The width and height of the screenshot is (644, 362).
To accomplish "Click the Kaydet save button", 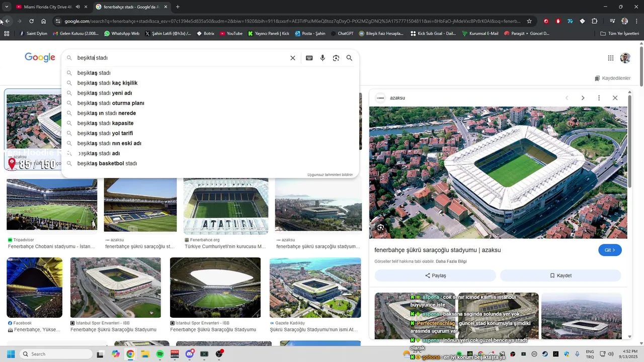I will click(560, 276).
